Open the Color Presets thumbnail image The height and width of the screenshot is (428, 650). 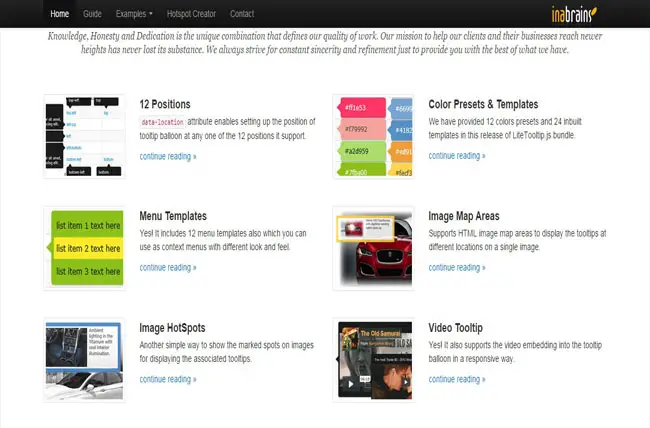tap(374, 136)
